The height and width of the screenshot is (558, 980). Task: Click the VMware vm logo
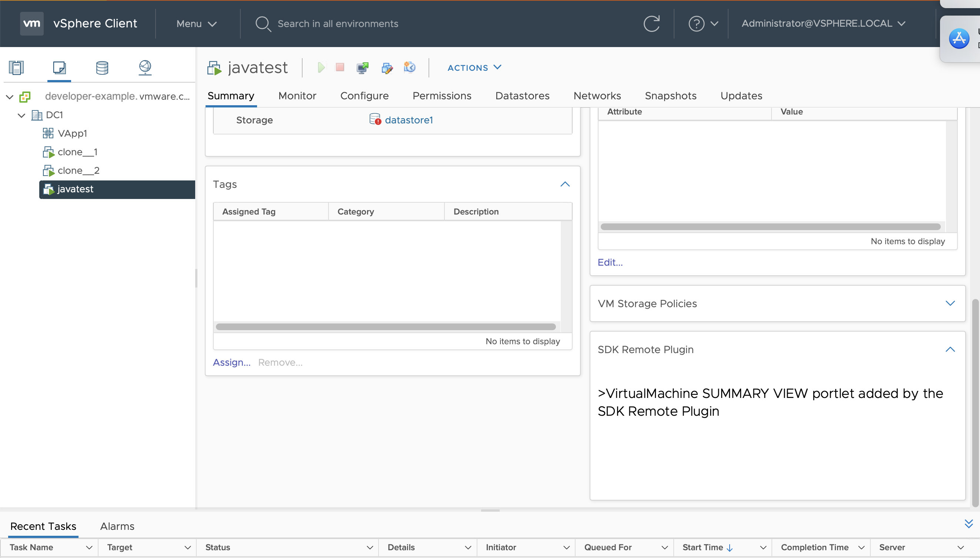tap(31, 23)
